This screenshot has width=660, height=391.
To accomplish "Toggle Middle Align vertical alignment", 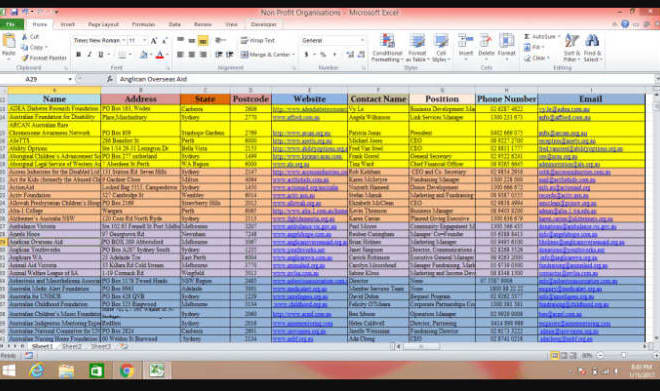I will [x=192, y=40].
